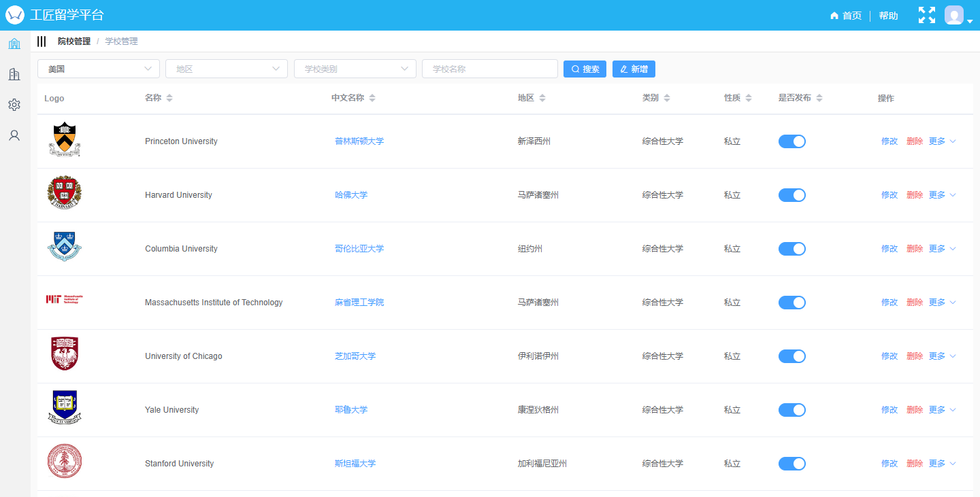Open the settings gear in sidebar
Screen dimensions: 980x497
click(x=14, y=105)
